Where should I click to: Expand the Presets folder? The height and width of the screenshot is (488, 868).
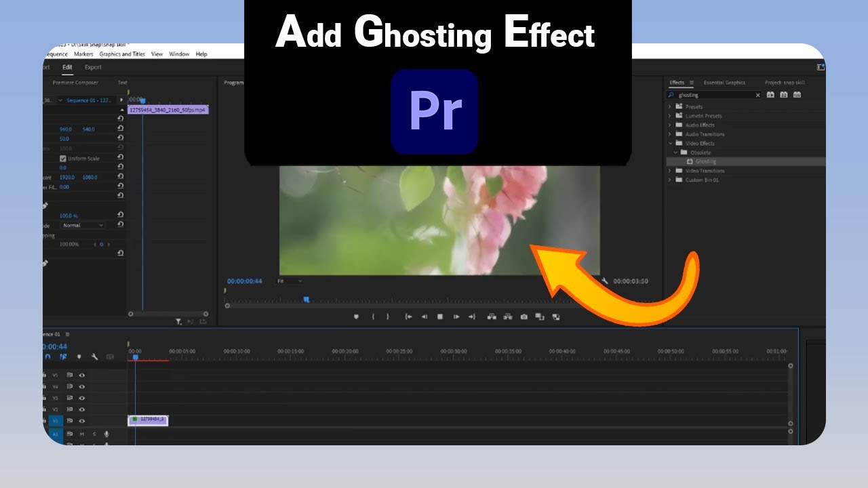point(670,106)
